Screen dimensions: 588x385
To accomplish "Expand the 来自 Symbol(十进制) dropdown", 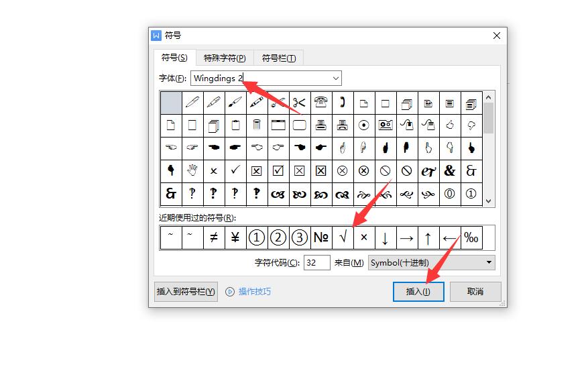I will (x=489, y=263).
